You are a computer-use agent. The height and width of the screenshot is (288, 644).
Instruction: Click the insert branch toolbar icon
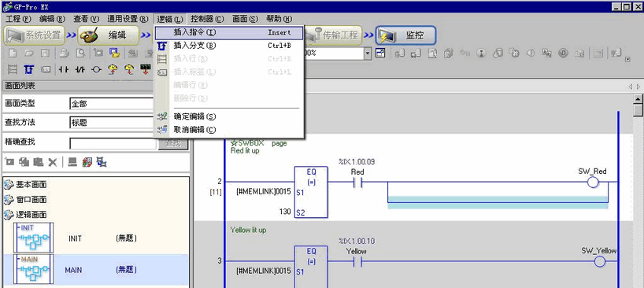[29, 70]
